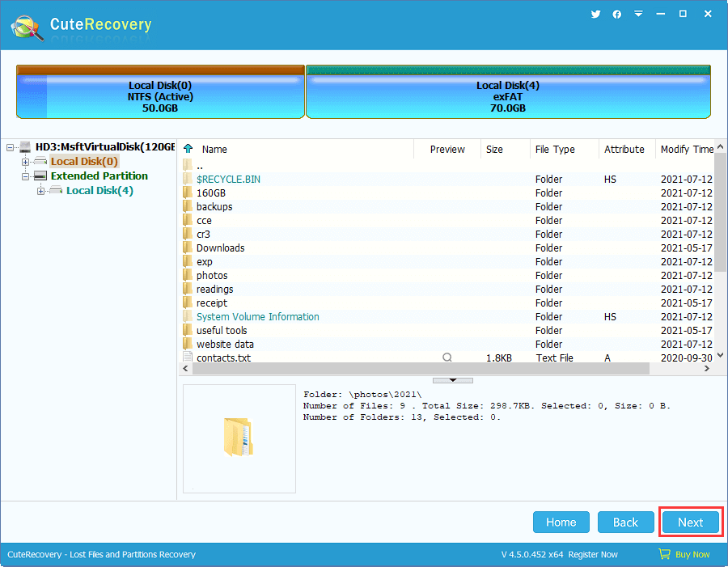Click the folder icon for backups

pyautogui.click(x=188, y=206)
